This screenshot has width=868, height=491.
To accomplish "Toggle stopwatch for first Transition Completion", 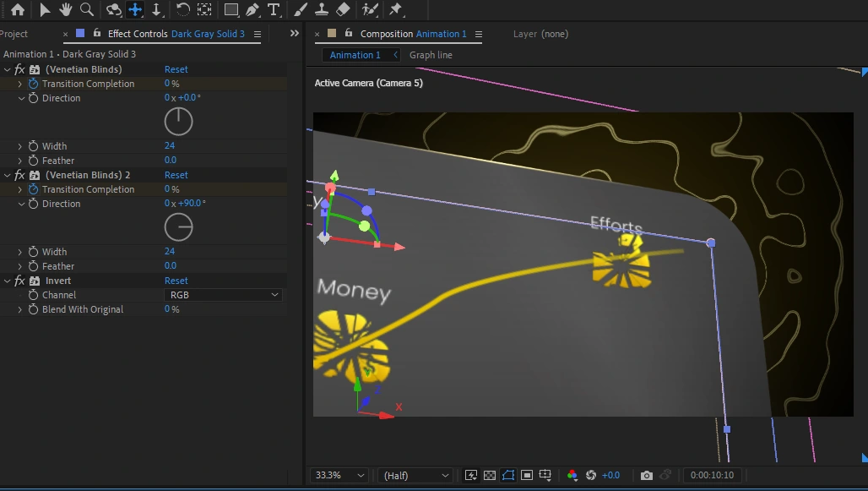I will click(x=34, y=84).
